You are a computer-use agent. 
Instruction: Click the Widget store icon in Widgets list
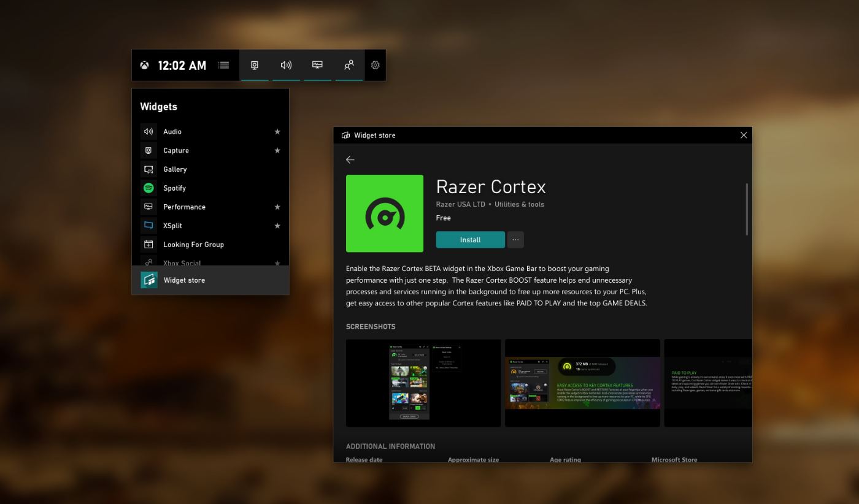click(x=149, y=280)
